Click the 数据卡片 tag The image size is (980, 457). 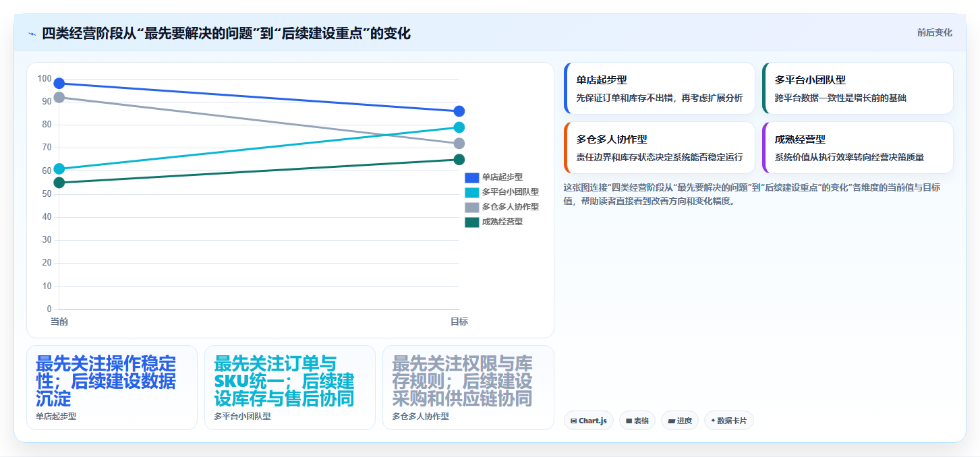[729, 421]
